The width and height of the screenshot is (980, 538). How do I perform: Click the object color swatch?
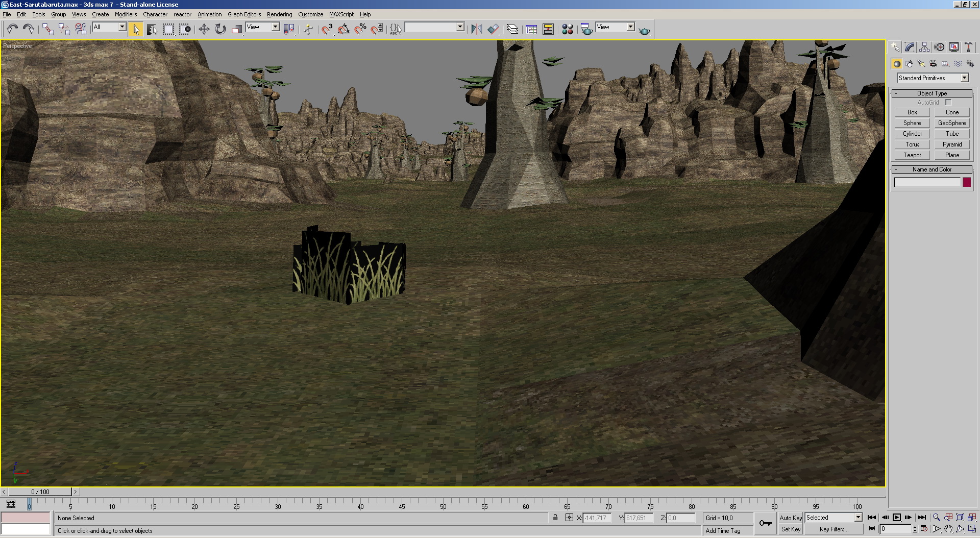point(966,183)
